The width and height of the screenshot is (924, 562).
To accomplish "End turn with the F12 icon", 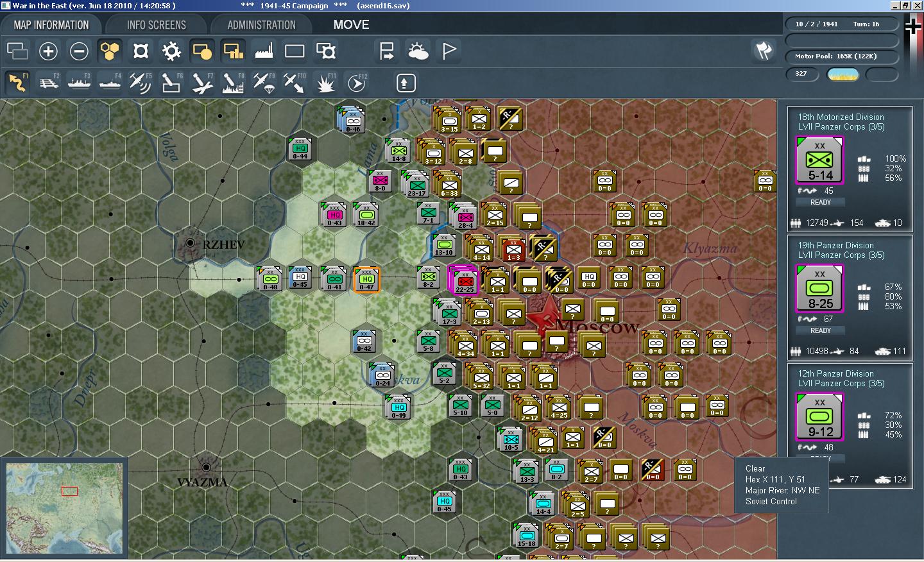I will tap(356, 83).
